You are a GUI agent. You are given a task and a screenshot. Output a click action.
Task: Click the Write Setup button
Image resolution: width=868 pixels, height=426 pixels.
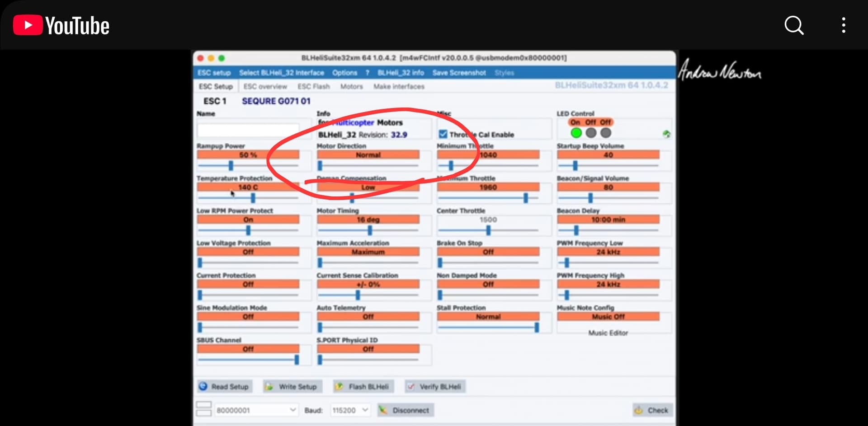click(293, 387)
